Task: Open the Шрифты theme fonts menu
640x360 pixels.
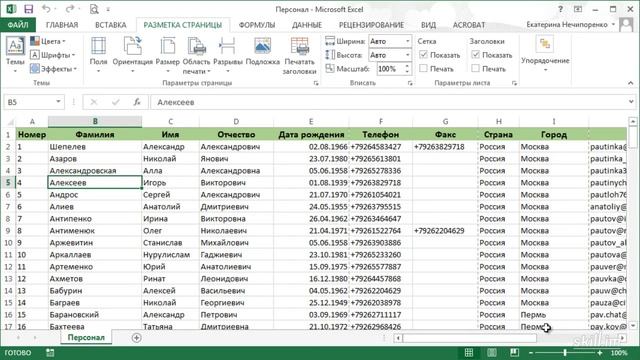Action: 53,55
